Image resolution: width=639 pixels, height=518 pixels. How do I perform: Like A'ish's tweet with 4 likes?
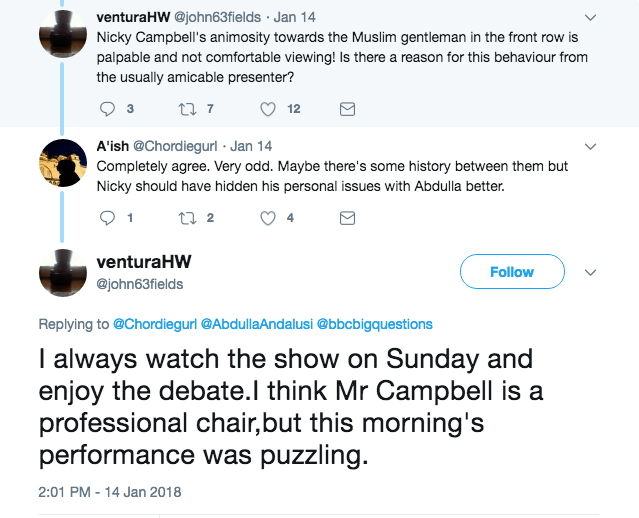click(268, 217)
